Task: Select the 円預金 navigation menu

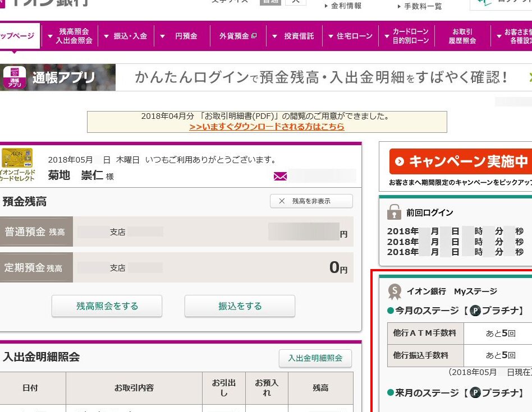Action: coord(181,36)
